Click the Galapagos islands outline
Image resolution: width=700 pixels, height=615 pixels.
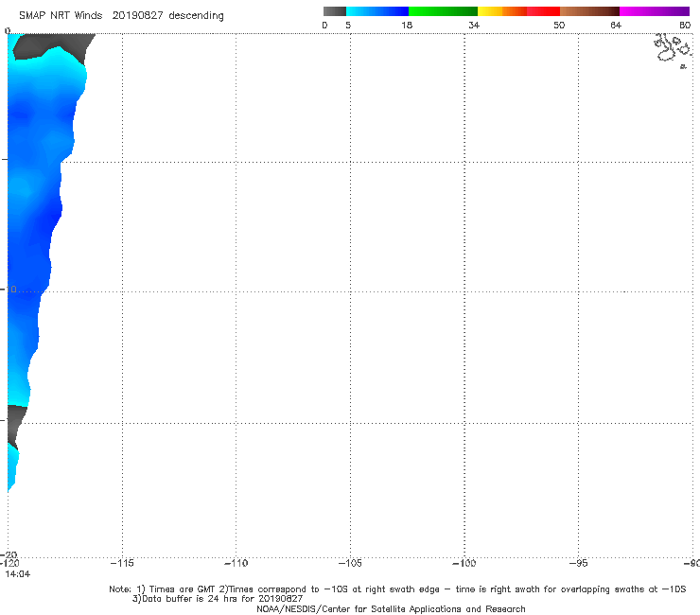(x=674, y=49)
